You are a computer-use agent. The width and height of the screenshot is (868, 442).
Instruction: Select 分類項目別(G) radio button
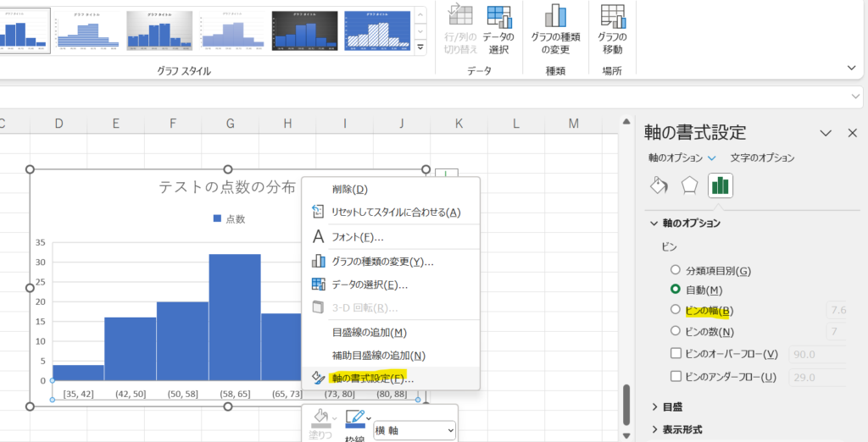tap(675, 270)
